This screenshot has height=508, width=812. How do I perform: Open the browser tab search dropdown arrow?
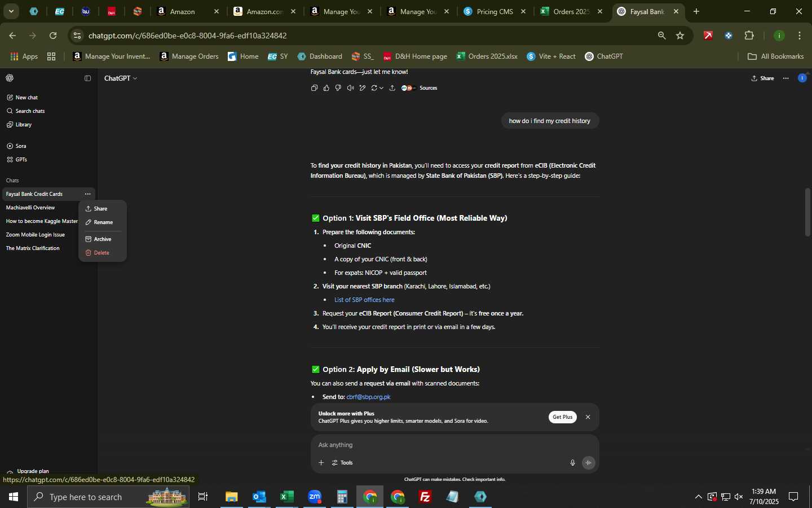point(11,11)
